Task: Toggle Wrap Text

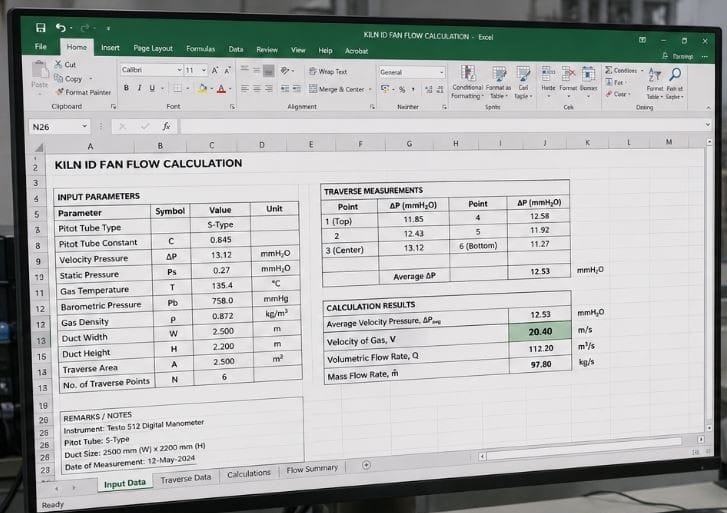Action: pos(328,71)
